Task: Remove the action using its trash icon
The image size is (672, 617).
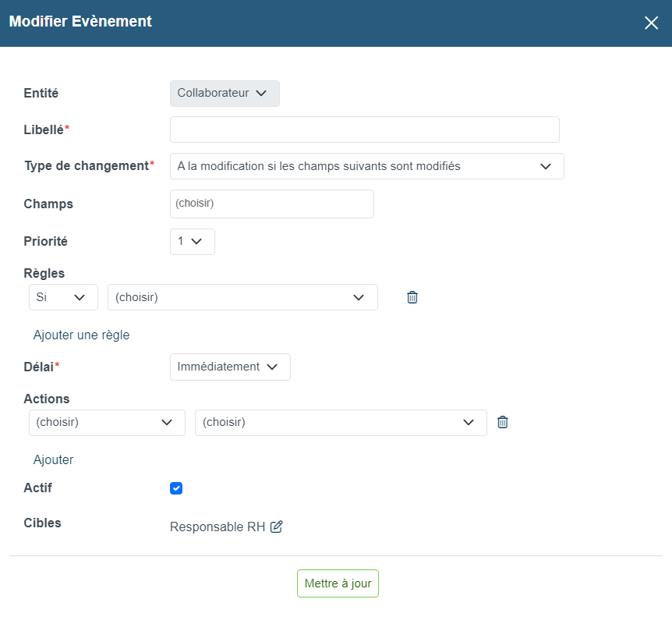Action: tap(502, 422)
